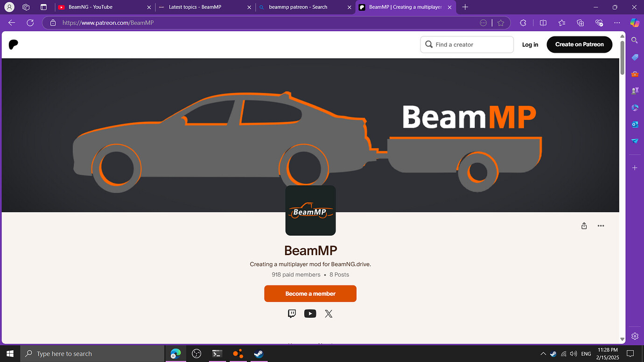Screen dimensions: 644x362
Task: Open the terminal app in taskbar
Action: pyautogui.click(x=217, y=354)
